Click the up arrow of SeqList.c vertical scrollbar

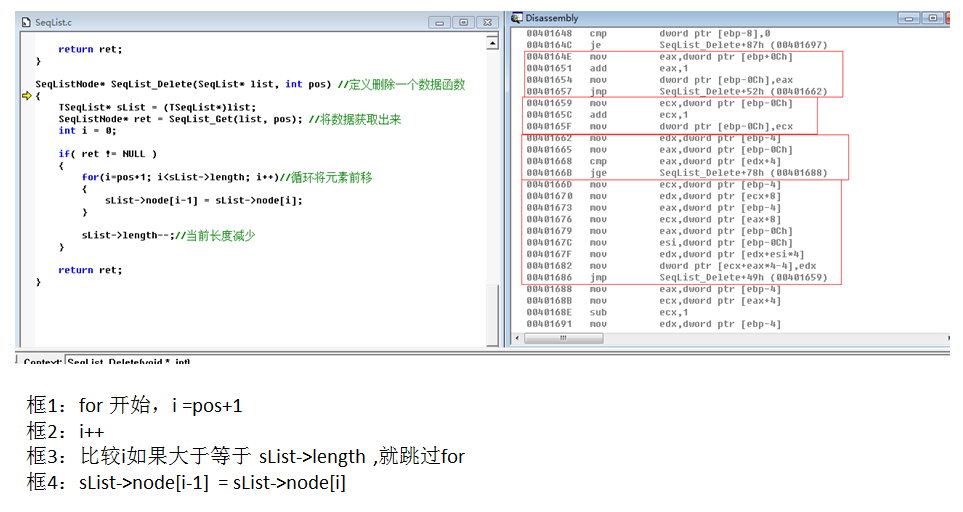pyautogui.click(x=493, y=44)
